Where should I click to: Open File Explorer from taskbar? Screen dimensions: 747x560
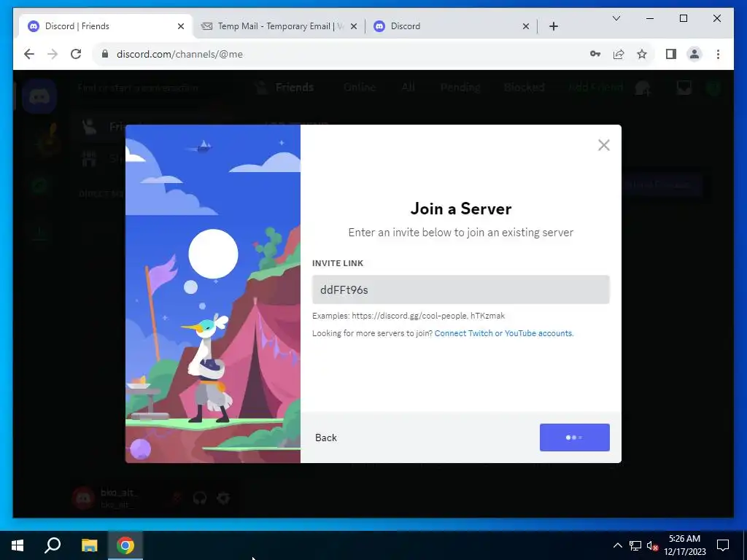click(x=89, y=545)
